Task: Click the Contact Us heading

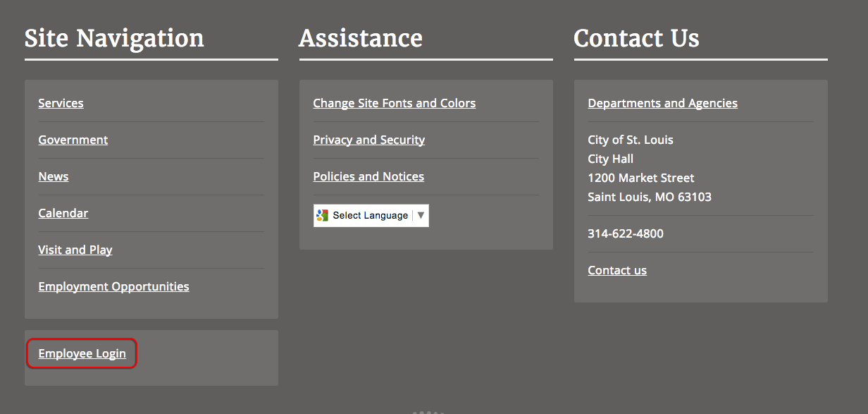Action: click(x=637, y=38)
